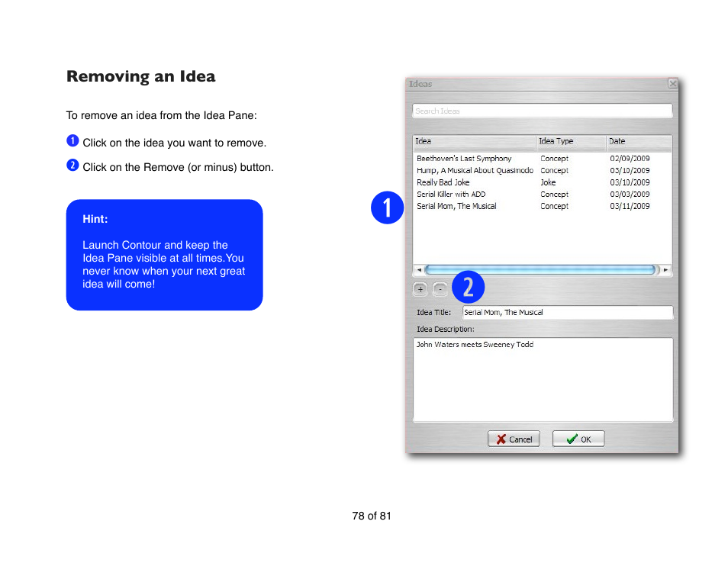Click the scrollbar's left arrow

pos(419,269)
